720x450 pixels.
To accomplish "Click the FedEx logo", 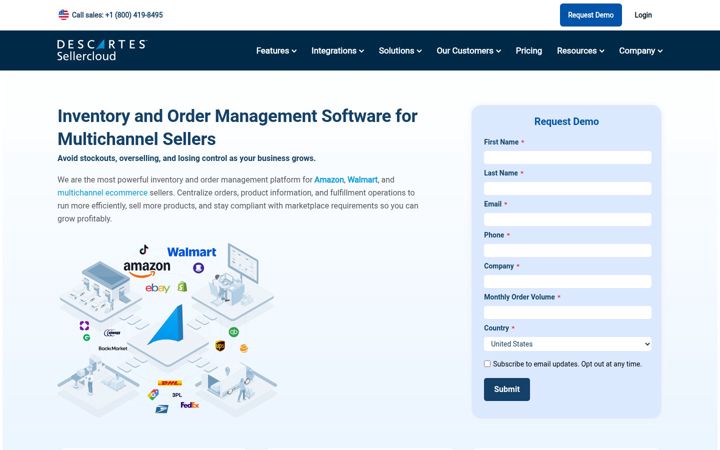I will click(x=190, y=405).
